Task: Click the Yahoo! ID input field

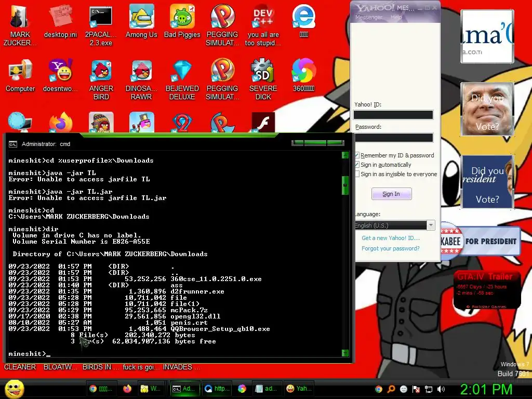Action: click(x=393, y=115)
